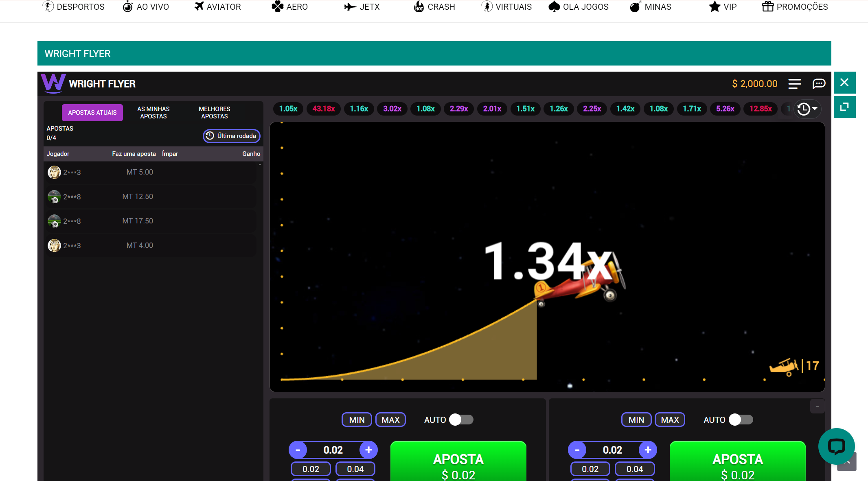Viewport: 868px width, 481px height.
Task: Increase left bet amount with plus
Action: coord(368,450)
